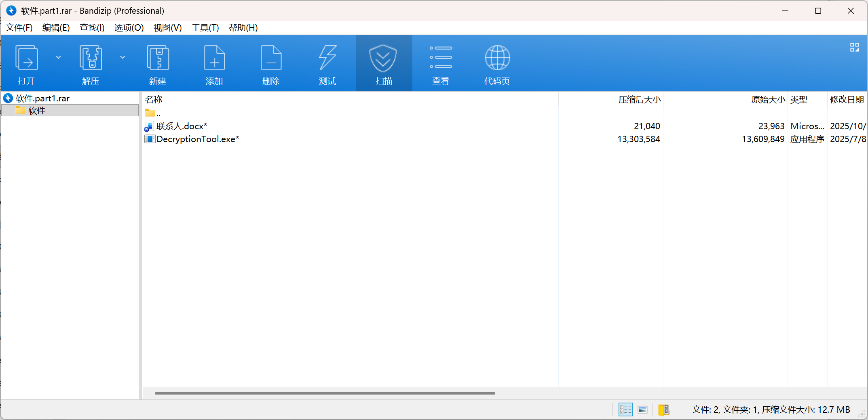Sort by 修改日期 column header
Viewport: 868px width, 420px height.
click(x=847, y=99)
